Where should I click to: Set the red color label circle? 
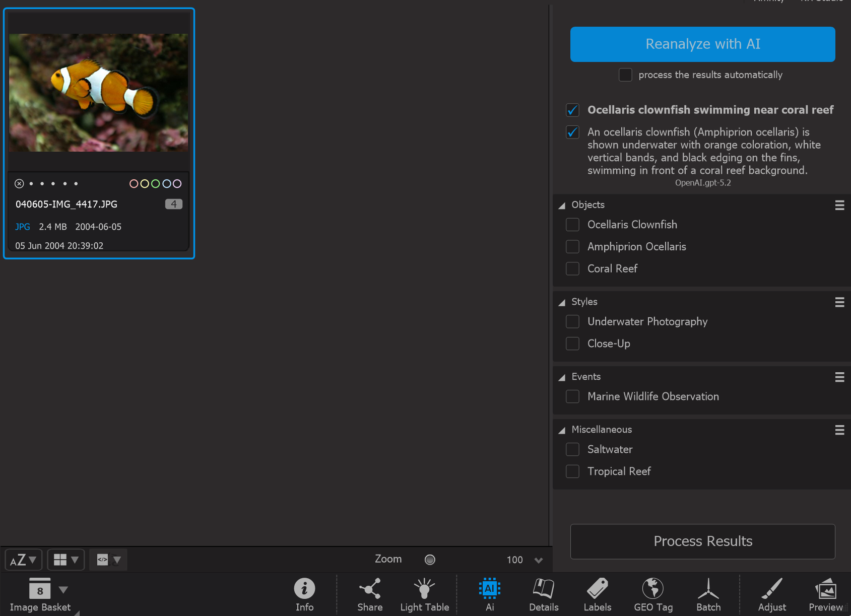coord(134,184)
